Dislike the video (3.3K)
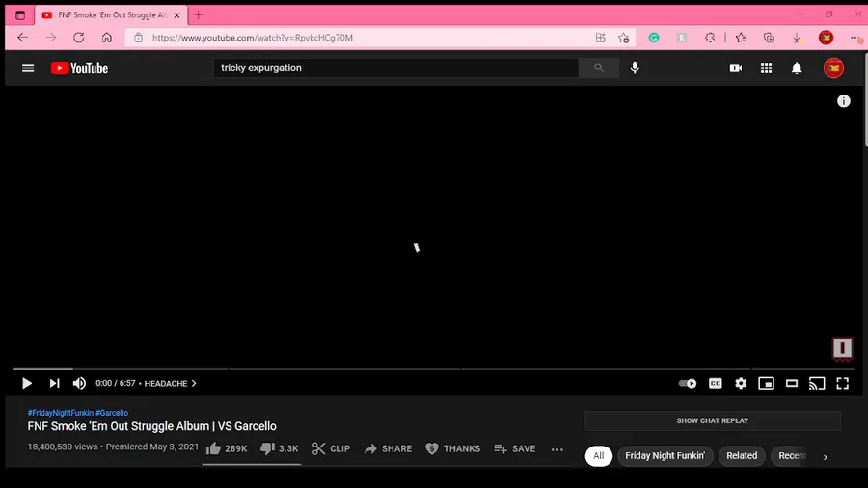The width and height of the screenshot is (868, 488). [x=279, y=448]
